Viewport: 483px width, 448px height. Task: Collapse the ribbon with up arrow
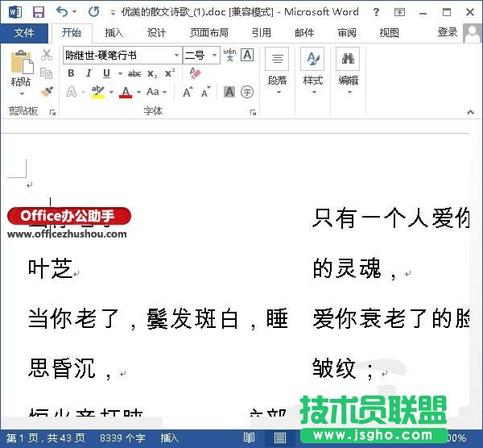point(470,112)
